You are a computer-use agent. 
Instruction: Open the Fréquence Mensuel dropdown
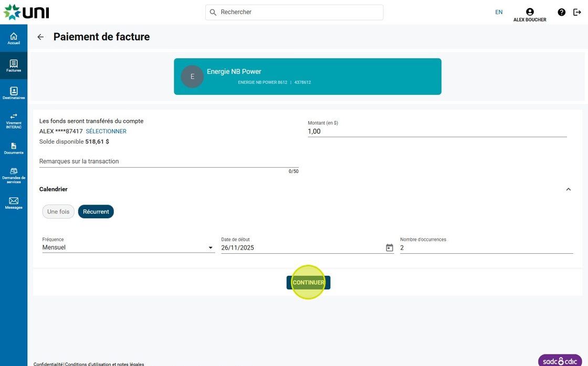point(128,247)
